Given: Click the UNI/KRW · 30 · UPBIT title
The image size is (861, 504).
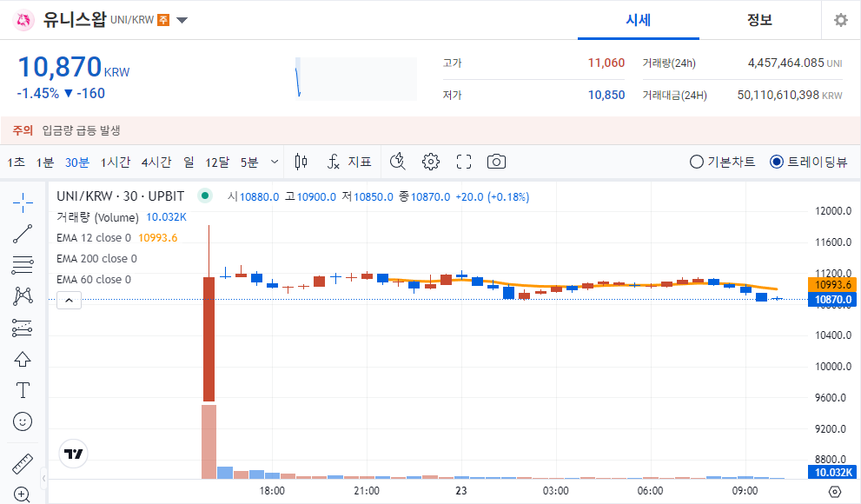Looking at the screenshot, I should (x=120, y=196).
